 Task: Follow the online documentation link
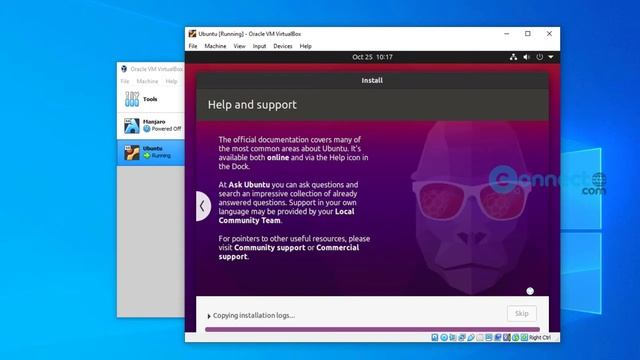pyautogui.click(x=278, y=158)
